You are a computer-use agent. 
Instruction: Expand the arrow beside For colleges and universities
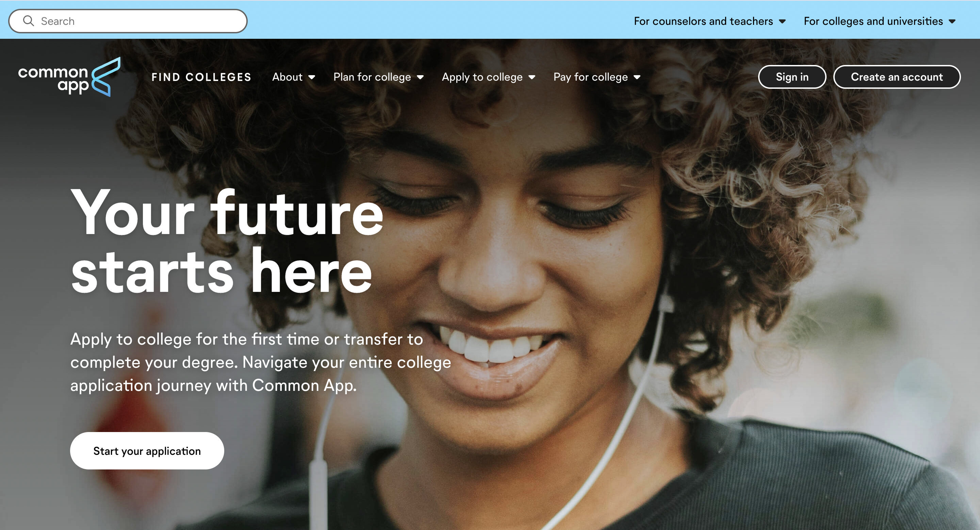(x=952, y=22)
